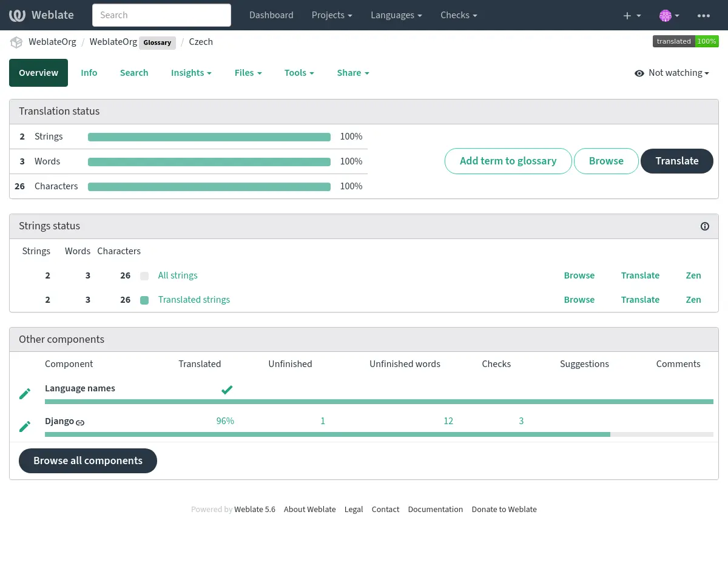Image resolution: width=728 pixels, height=577 pixels.
Task: Open the Language names component
Action: pos(80,388)
